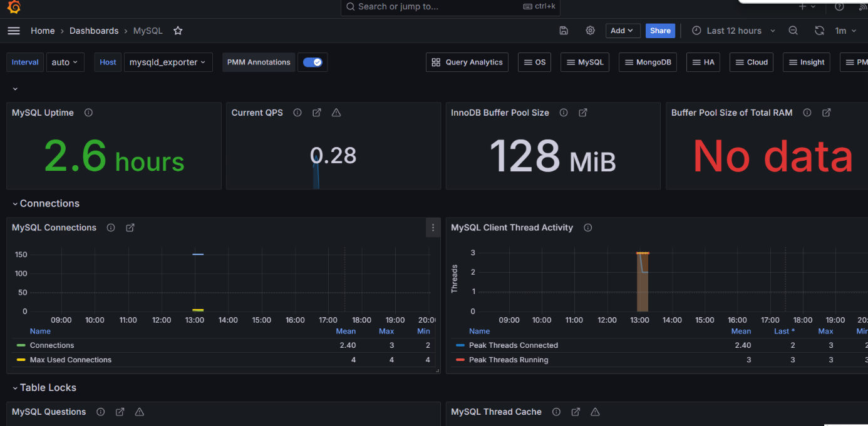Sort thread activity legend by Last column
The image size is (868, 426).
[x=784, y=331]
